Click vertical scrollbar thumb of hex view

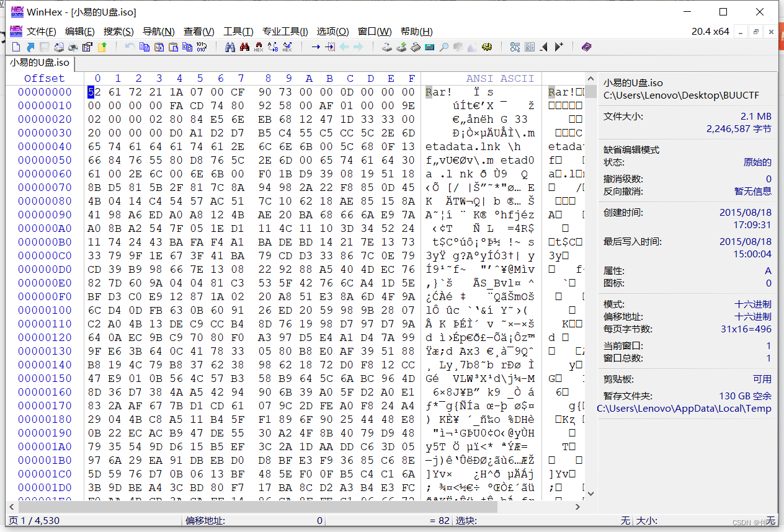pyautogui.click(x=591, y=92)
